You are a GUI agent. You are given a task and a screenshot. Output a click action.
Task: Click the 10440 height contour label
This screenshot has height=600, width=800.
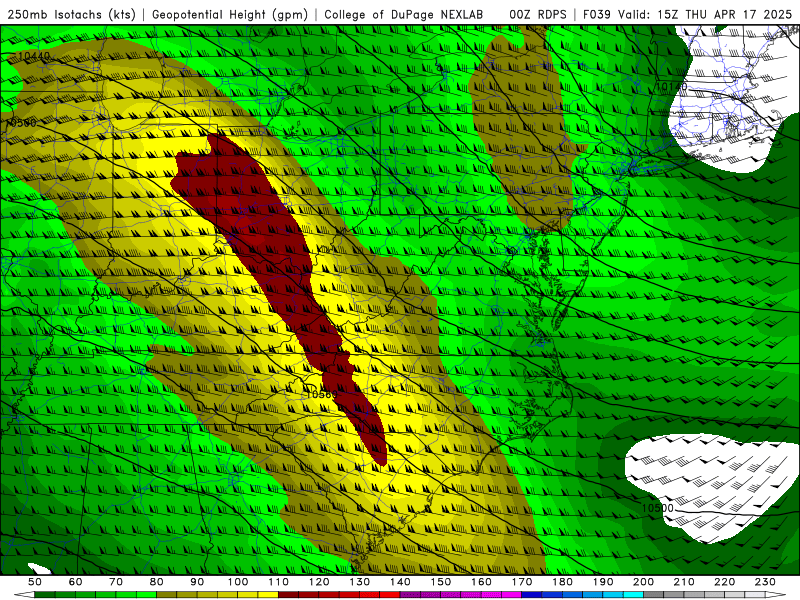point(33,56)
